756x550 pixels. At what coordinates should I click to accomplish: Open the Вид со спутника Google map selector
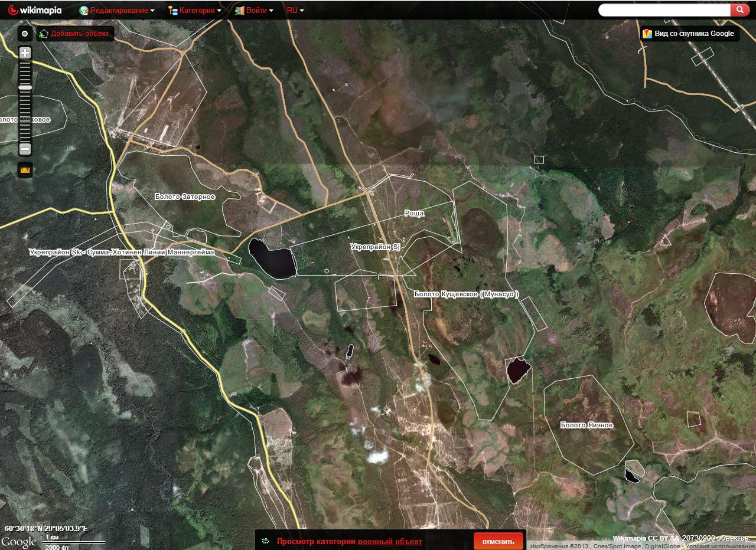(x=689, y=34)
